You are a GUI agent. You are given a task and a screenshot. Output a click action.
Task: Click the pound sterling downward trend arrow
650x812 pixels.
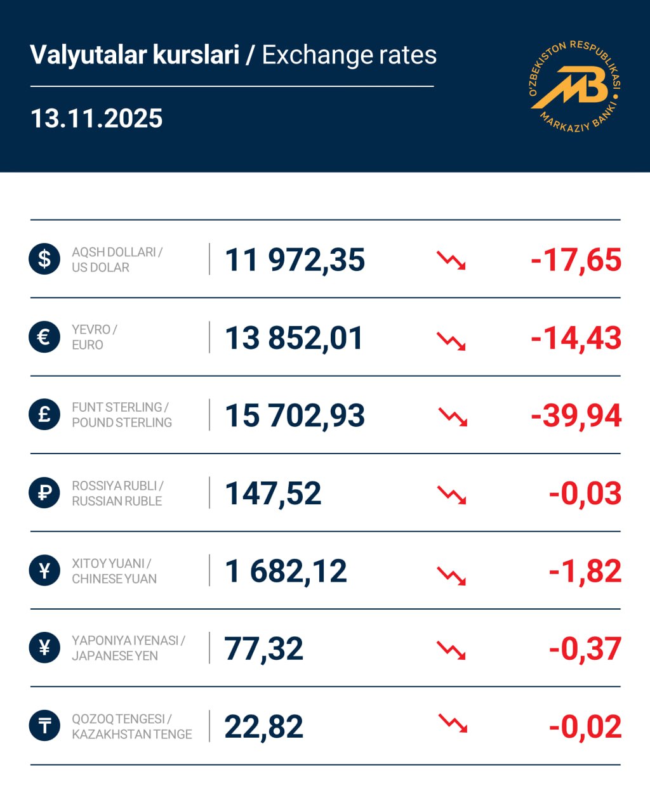[453, 417]
